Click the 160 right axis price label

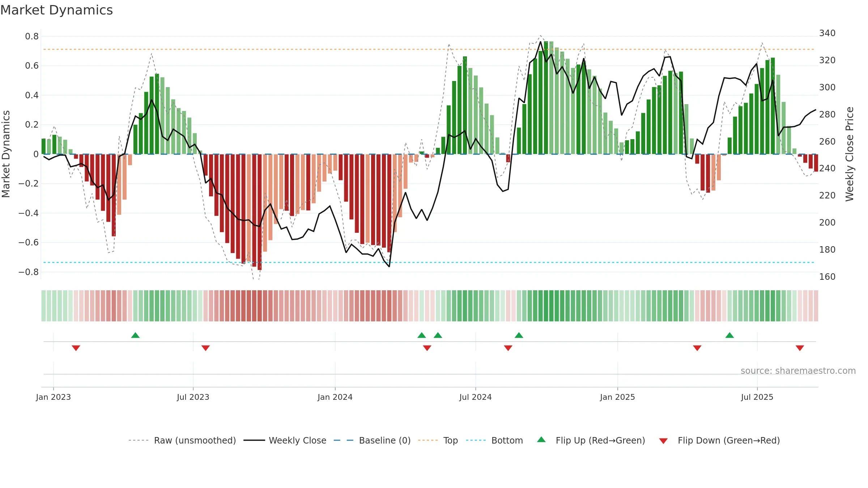(x=827, y=277)
